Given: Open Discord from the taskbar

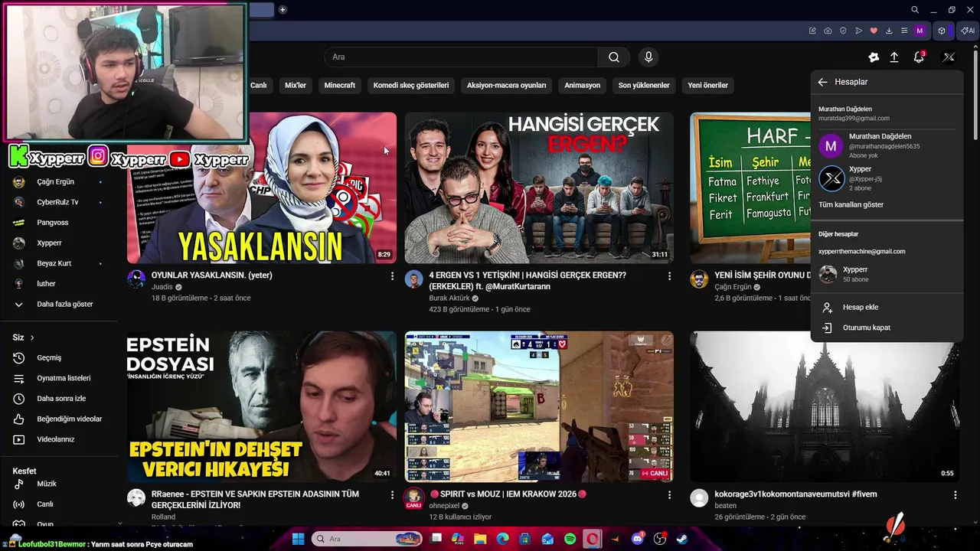Looking at the screenshot, I should (638, 539).
